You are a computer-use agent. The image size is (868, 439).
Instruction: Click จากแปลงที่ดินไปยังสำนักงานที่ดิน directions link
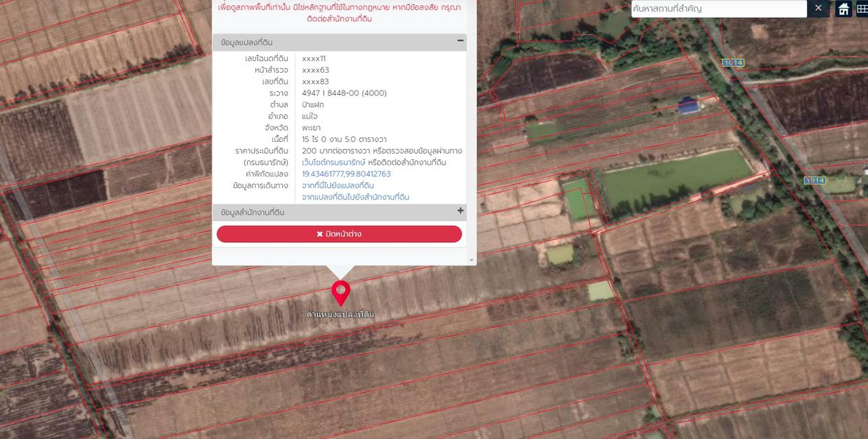click(355, 198)
